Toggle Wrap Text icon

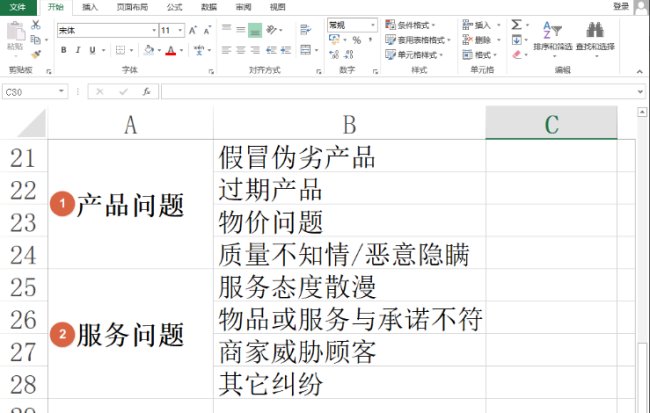[306, 29]
